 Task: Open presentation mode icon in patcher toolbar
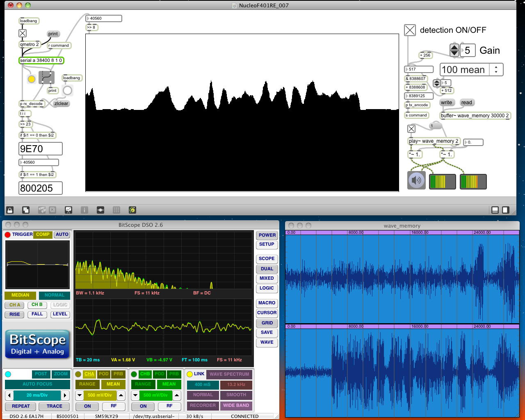click(x=68, y=210)
